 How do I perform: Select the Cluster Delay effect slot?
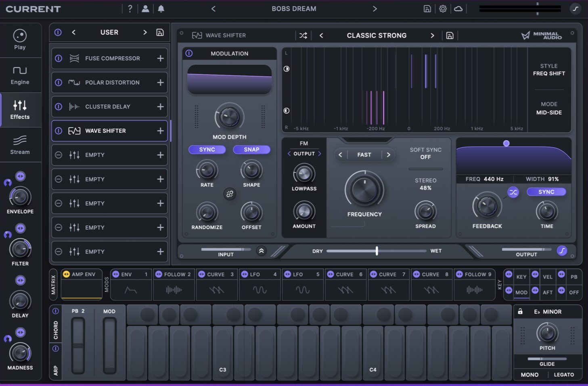107,107
